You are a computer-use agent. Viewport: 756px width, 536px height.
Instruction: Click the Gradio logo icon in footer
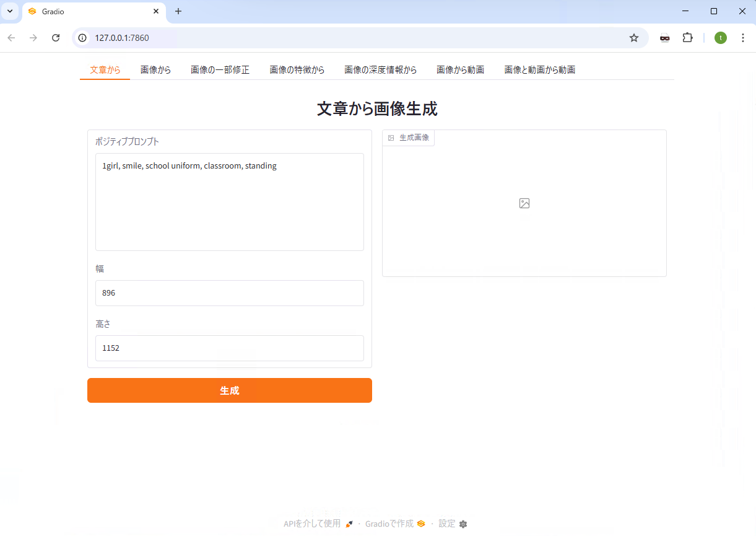pos(421,524)
